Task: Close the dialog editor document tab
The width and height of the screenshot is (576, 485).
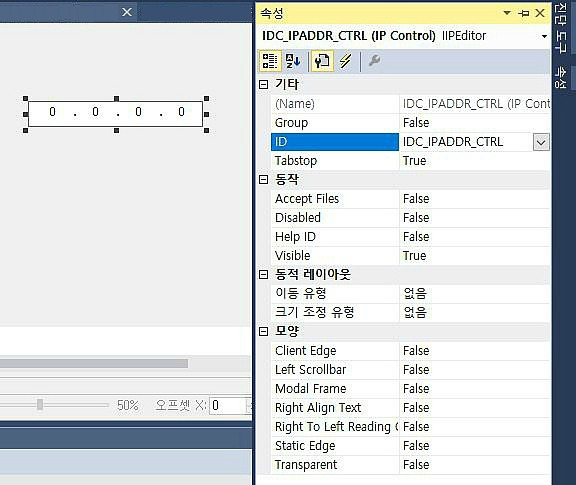Action: [x=127, y=12]
